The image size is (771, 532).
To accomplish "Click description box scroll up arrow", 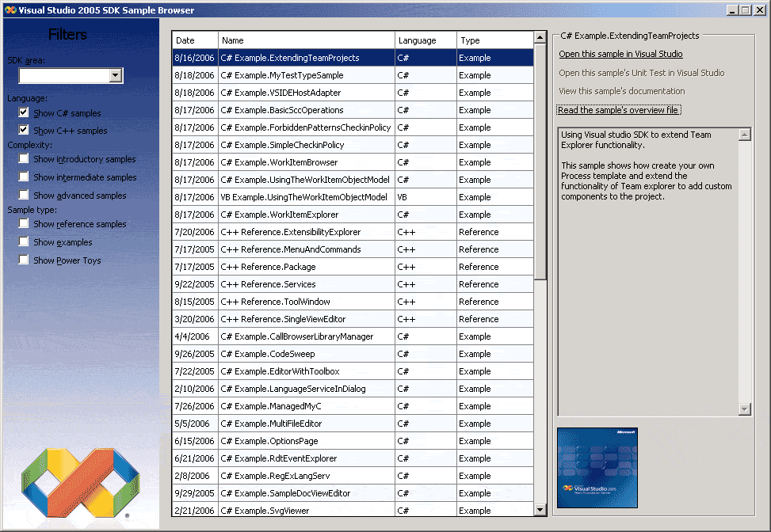I will tap(744, 135).
